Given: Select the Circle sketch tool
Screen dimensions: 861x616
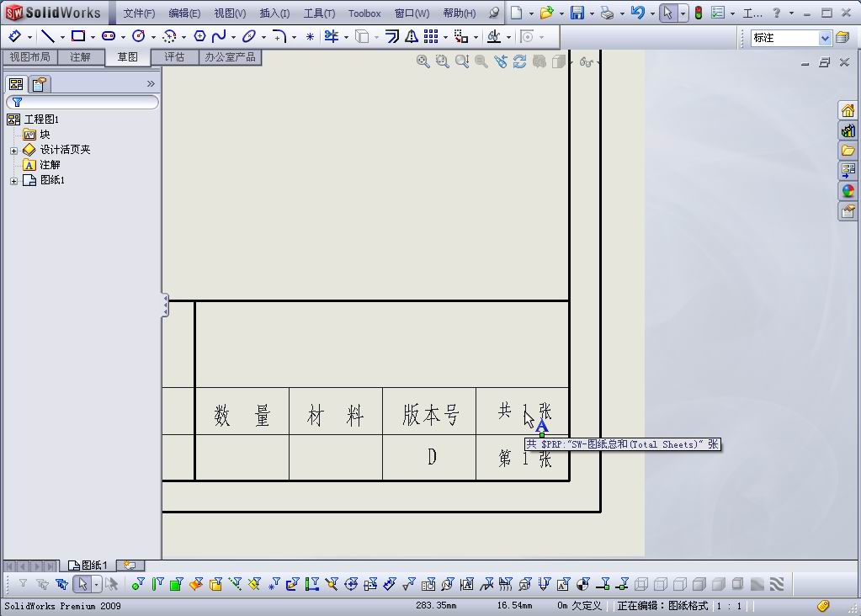Looking at the screenshot, I should (139, 36).
